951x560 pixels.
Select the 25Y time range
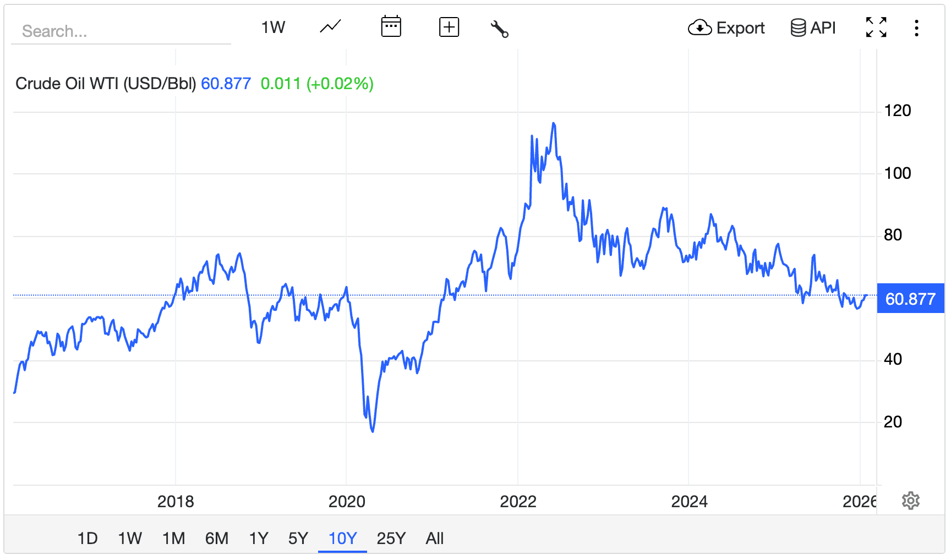391,538
